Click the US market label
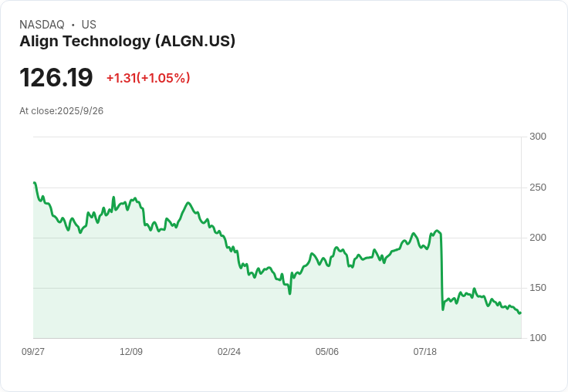This screenshot has width=568, height=392. click(89, 25)
